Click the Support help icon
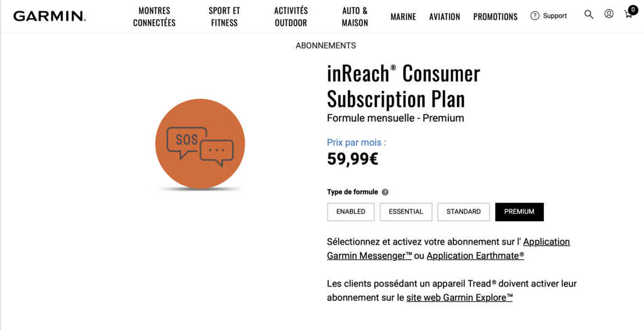 (x=535, y=16)
